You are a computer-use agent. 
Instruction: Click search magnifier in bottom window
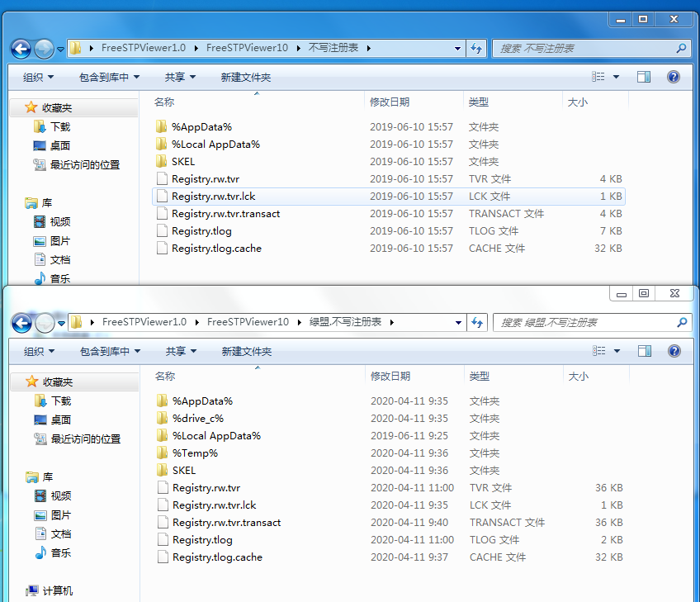(682, 322)
